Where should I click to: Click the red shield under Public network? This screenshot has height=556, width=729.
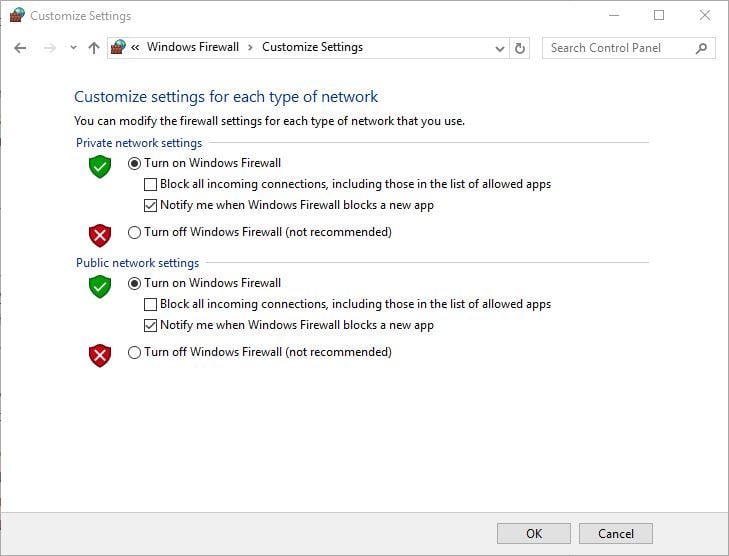(99, 355)
